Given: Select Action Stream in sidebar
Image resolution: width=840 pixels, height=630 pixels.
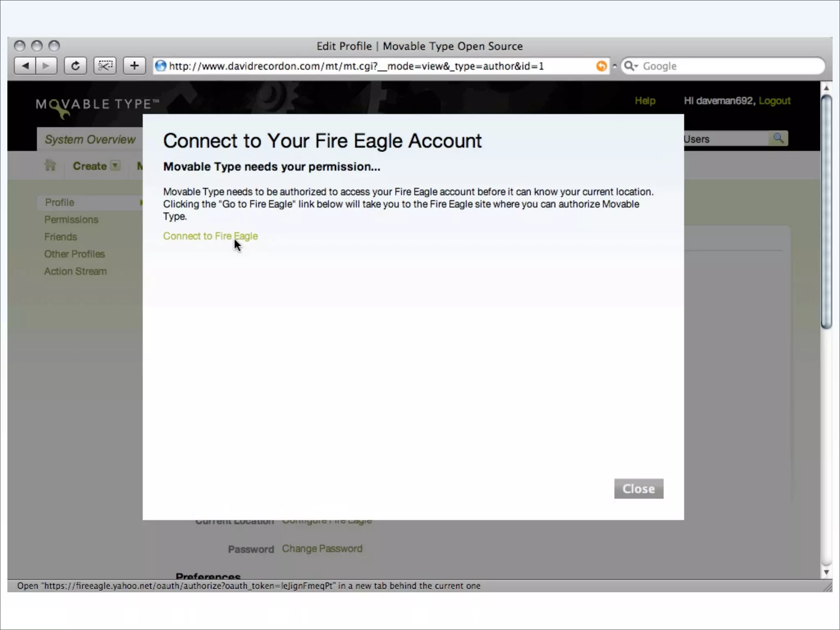Looking at the screenshot, I should (75, 272).
